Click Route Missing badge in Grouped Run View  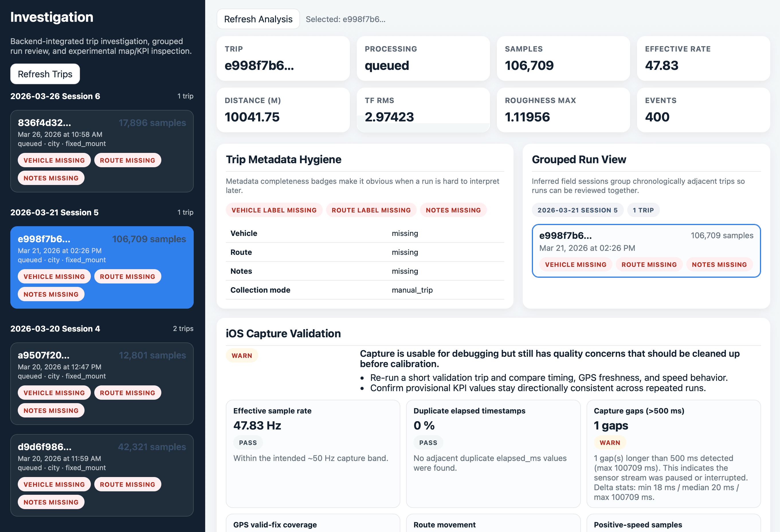[x=649, y=264]
